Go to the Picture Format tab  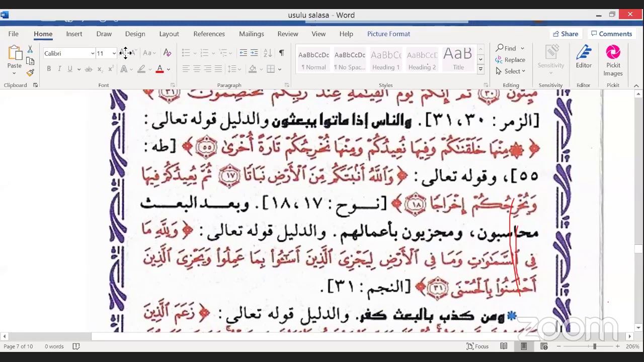(x=388, y=34)
